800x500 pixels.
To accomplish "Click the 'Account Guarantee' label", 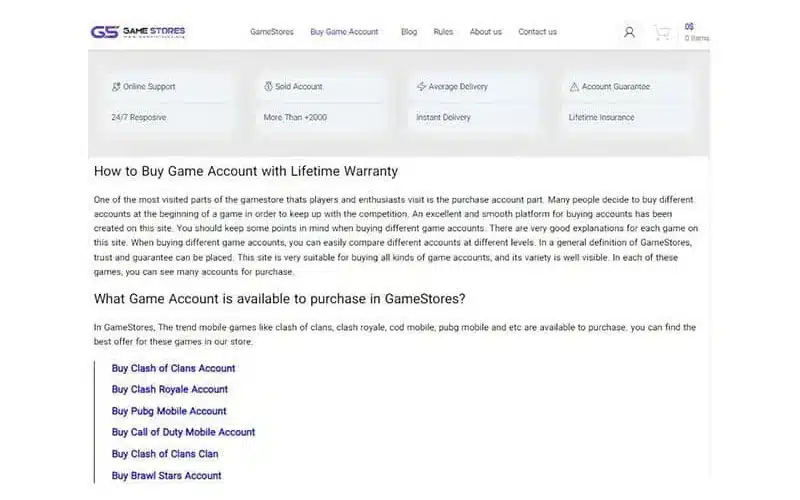I will click(x=616, y=87).
